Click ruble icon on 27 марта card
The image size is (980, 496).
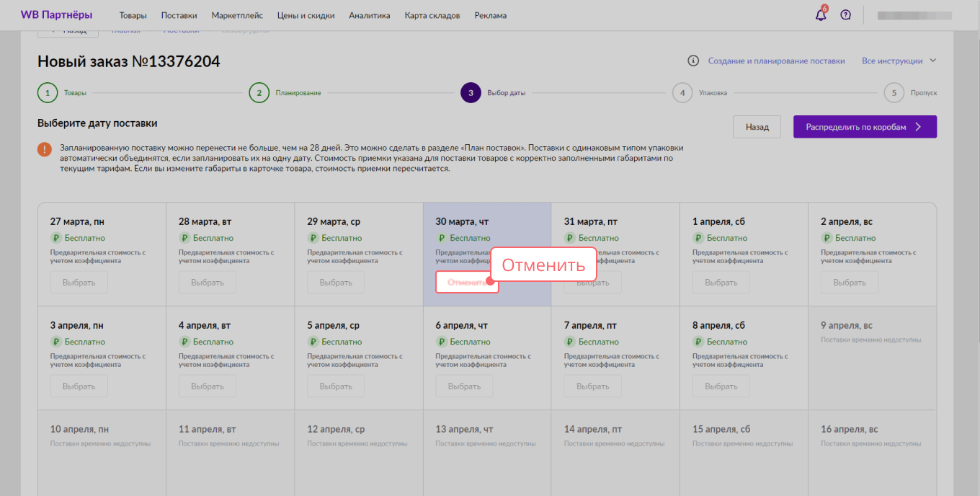point(55,238)
